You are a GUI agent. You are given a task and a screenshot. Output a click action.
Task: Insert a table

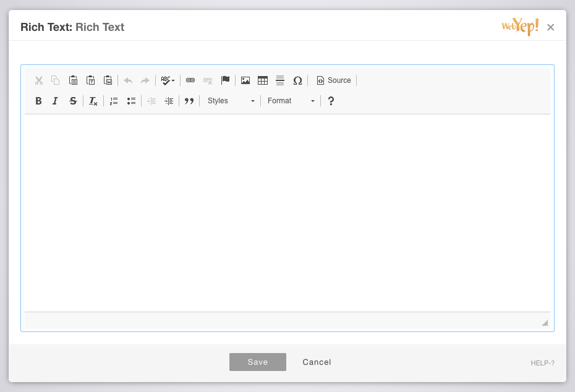[262, 80]
